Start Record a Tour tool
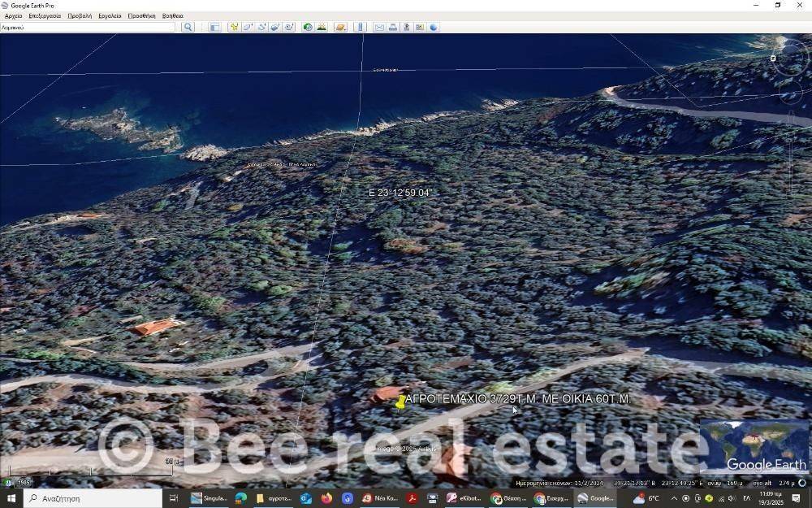Screen dimensions: 812x508 coord(289,27)
